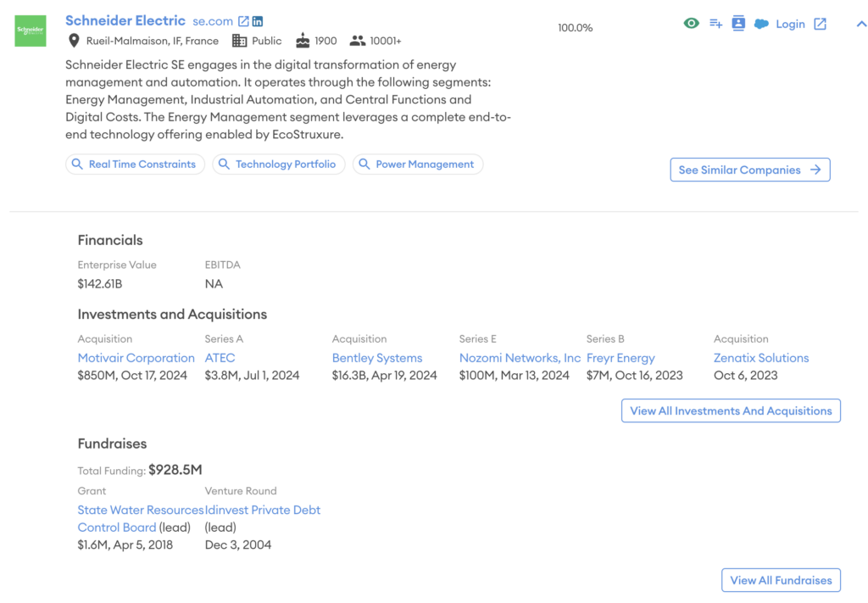Click the $850M, Oct 17, 2024 deal text
868x603 pixels.
(132, 376)
